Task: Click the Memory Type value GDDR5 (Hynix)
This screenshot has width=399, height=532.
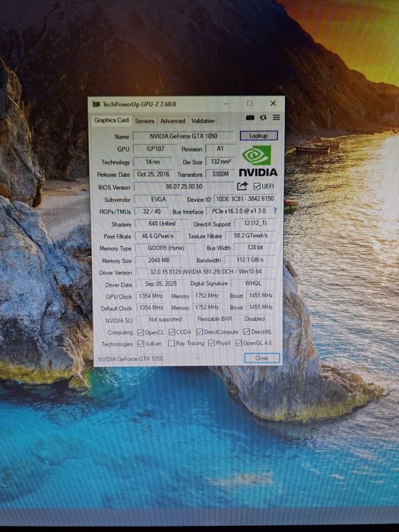Action: pos(166,248)
